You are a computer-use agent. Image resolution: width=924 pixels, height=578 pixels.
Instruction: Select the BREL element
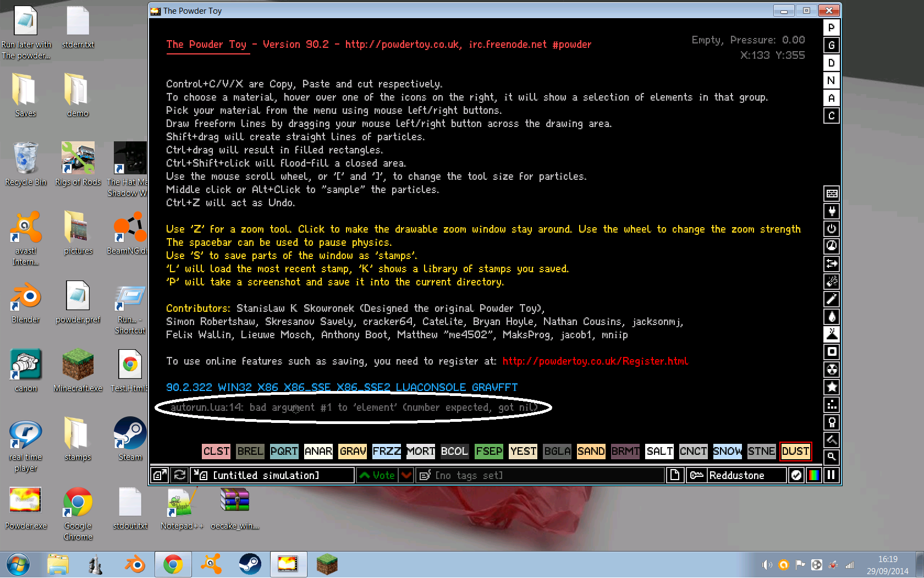coord(250,452)
